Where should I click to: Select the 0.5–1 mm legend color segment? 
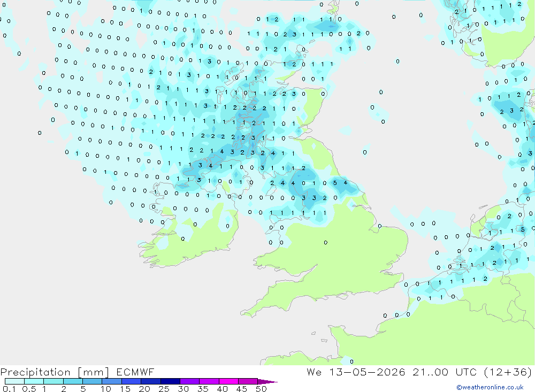(x=34, y=381)
